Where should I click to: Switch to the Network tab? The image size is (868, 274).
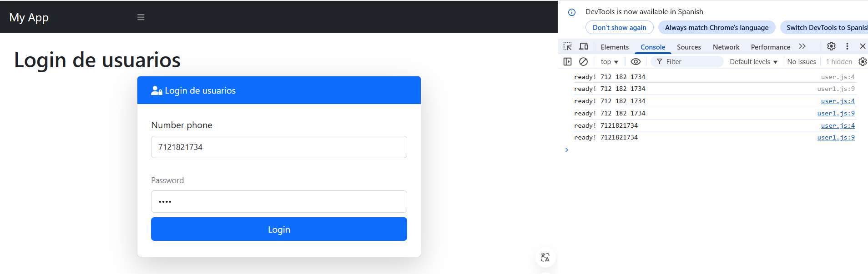coord(726,47)
